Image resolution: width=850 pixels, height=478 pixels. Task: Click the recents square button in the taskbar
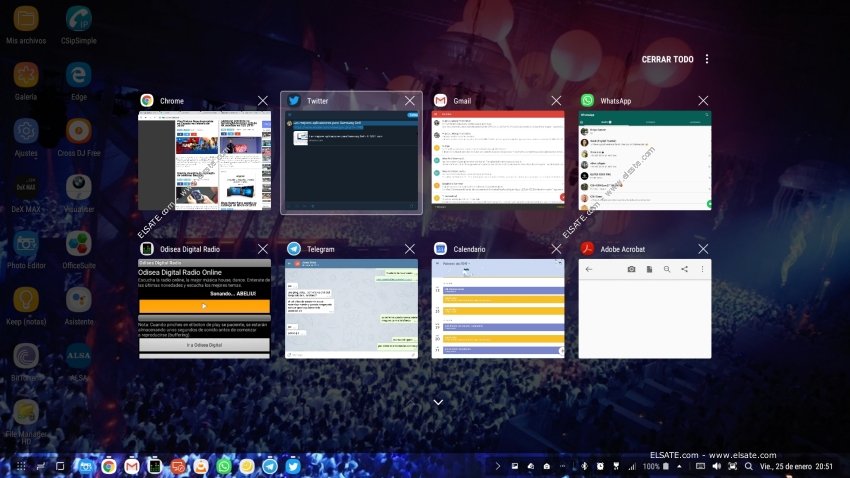[60, 466]
